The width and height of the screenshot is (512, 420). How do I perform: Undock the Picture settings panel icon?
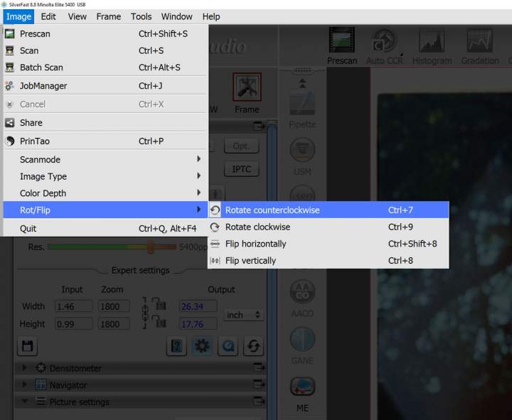tap(259, 401)
